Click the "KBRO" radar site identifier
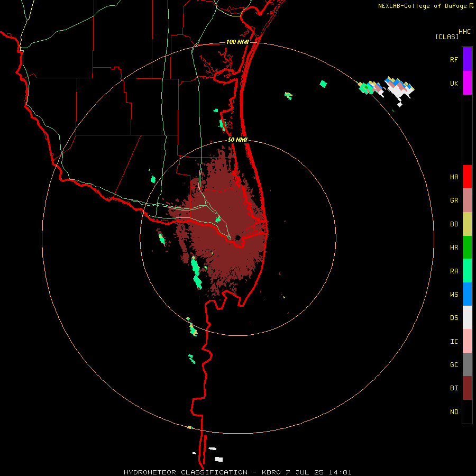The height and width of the screenshot is (476, 476). (271, 472)
